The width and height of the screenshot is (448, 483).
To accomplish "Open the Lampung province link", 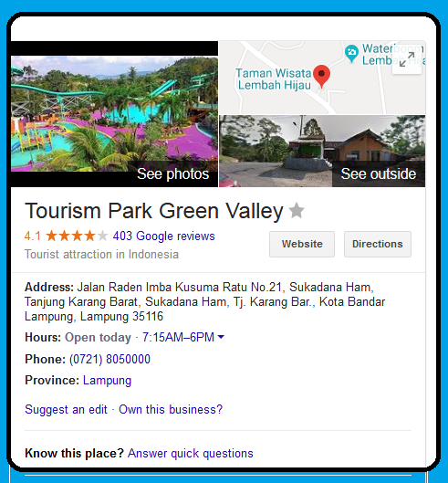I will 107,381.
